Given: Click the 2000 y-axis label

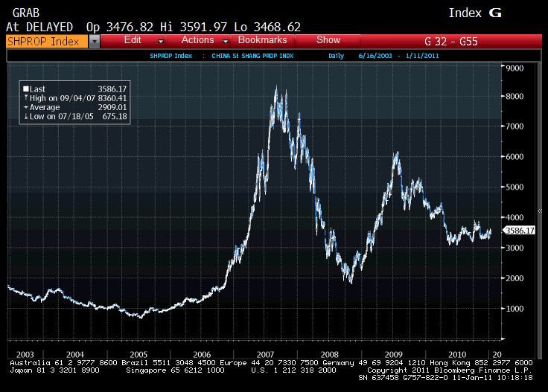Looking at the screenshot, I should [x=514, y=278].
